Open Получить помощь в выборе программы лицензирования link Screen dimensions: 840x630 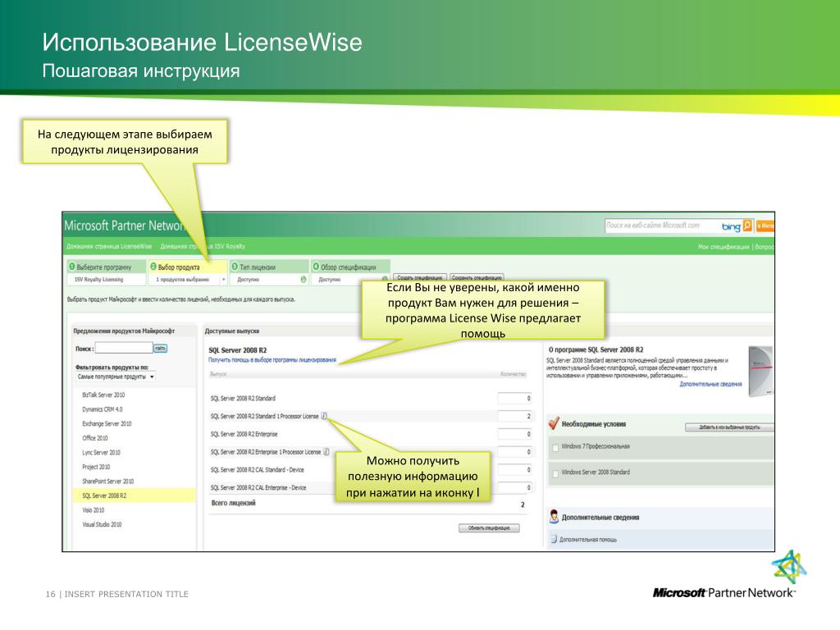tap(272, 360)
